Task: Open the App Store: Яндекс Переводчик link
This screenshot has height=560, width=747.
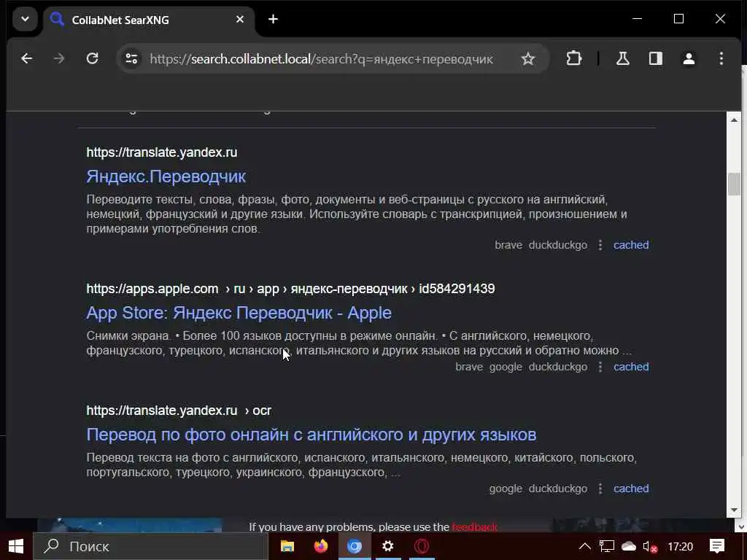Action: tap(239, 313)
